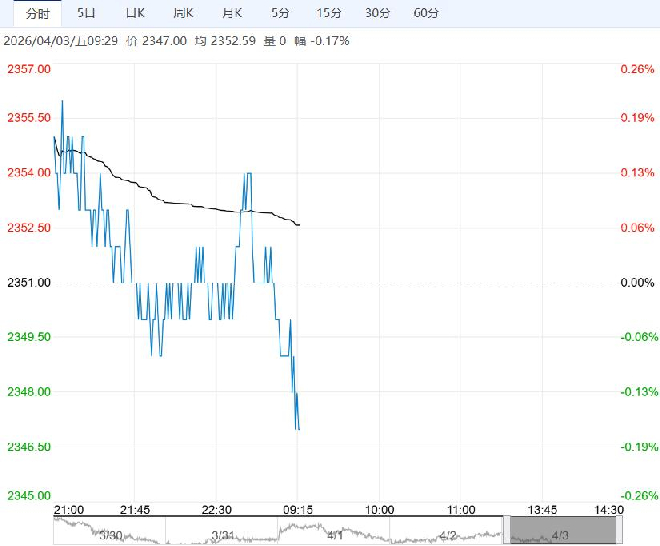Click the 09:15 time axis label
Screen dimensions: 660x546
pos(297,509)
